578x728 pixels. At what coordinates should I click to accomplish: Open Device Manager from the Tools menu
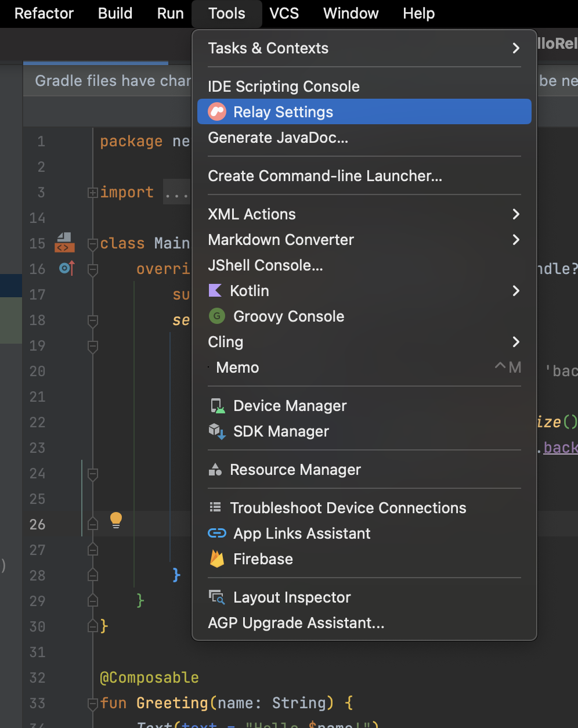click(x=290, y=406)
